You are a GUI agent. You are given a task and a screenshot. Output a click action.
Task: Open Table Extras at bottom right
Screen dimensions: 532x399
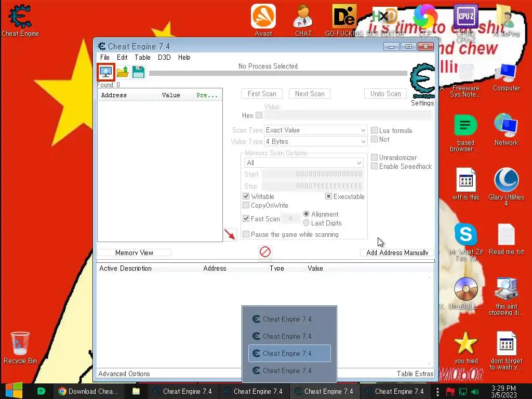415,374
